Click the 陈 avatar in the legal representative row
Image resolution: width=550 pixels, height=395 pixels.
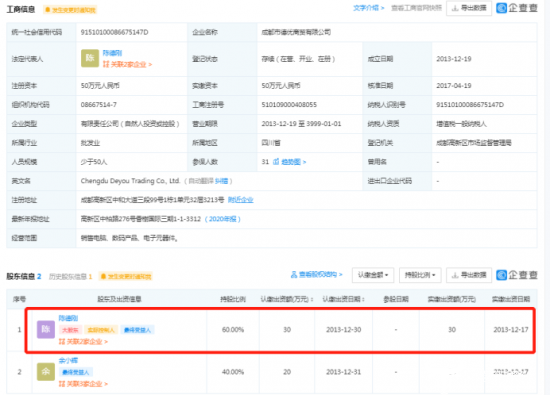coord(90,58)
